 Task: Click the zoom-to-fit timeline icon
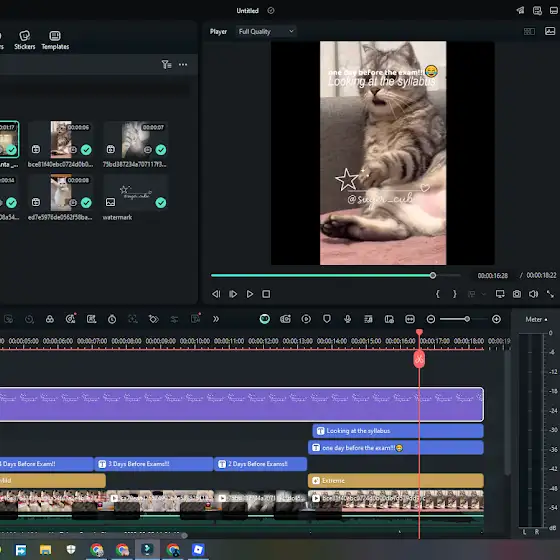tap(410, 319)
